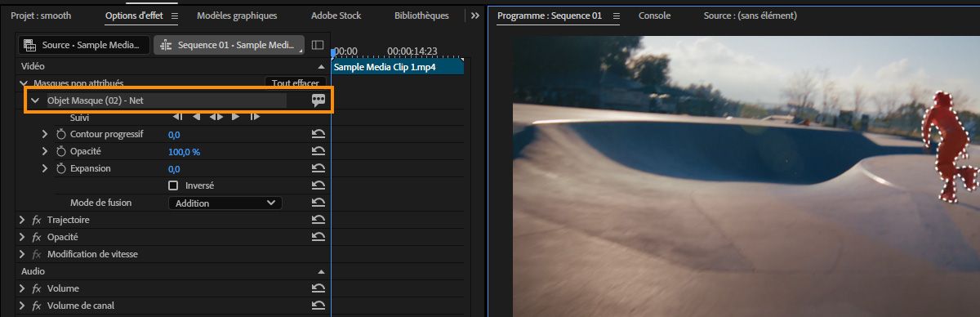Open Programme : Sequence 01 panel menu icon
This screenshot has width=980, height=317.
point(616,16)
